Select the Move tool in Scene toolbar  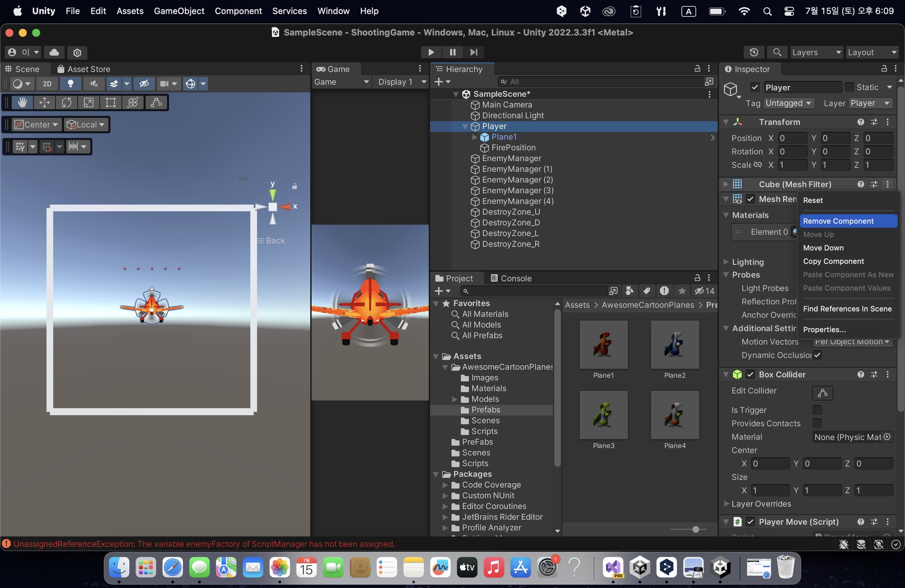[45, 103]
